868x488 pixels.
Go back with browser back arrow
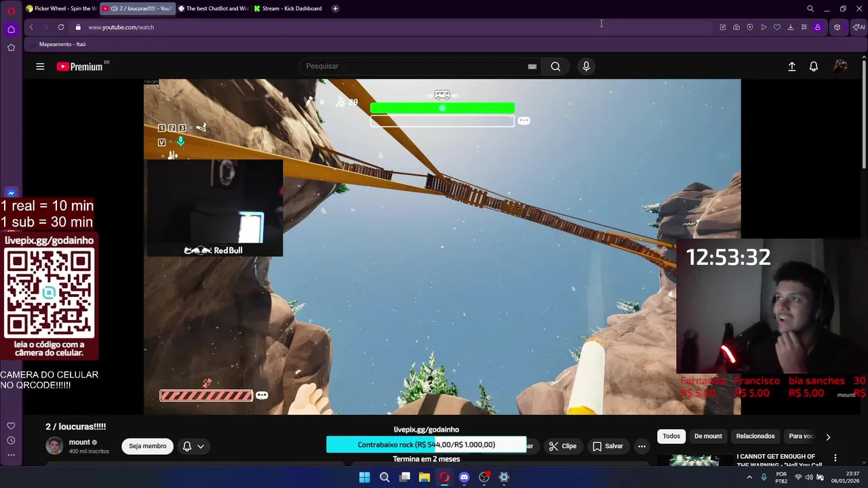click(x=31, y=27)
